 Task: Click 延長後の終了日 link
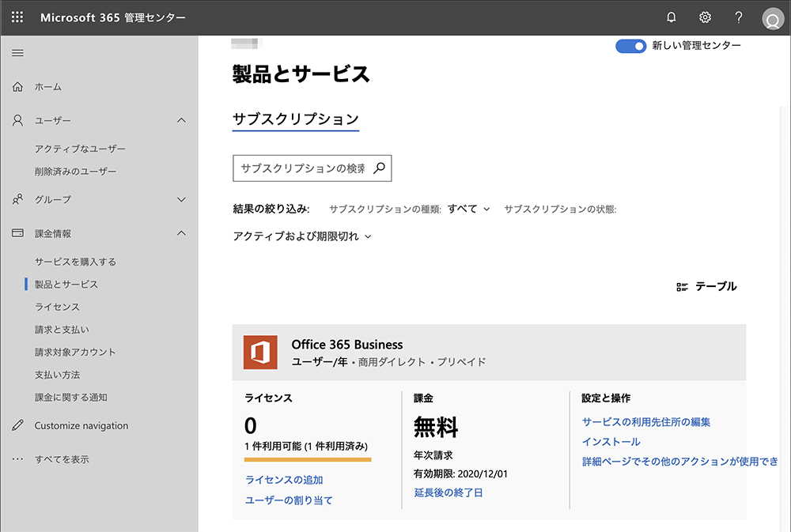tap(448, 492)
